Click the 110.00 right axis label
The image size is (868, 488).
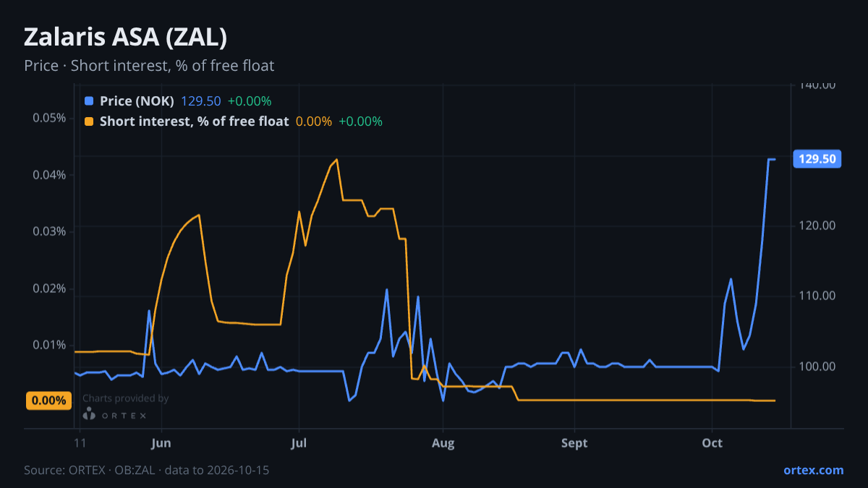(x=817, y=296)
